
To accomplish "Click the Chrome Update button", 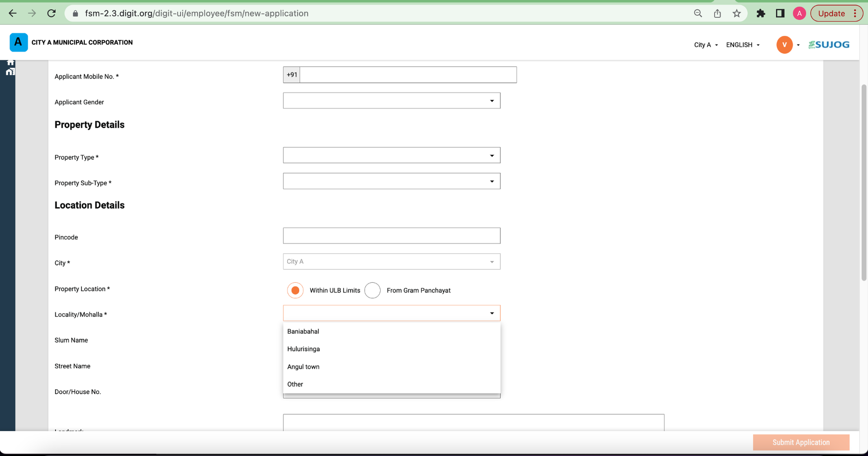I will coord(831,13).
